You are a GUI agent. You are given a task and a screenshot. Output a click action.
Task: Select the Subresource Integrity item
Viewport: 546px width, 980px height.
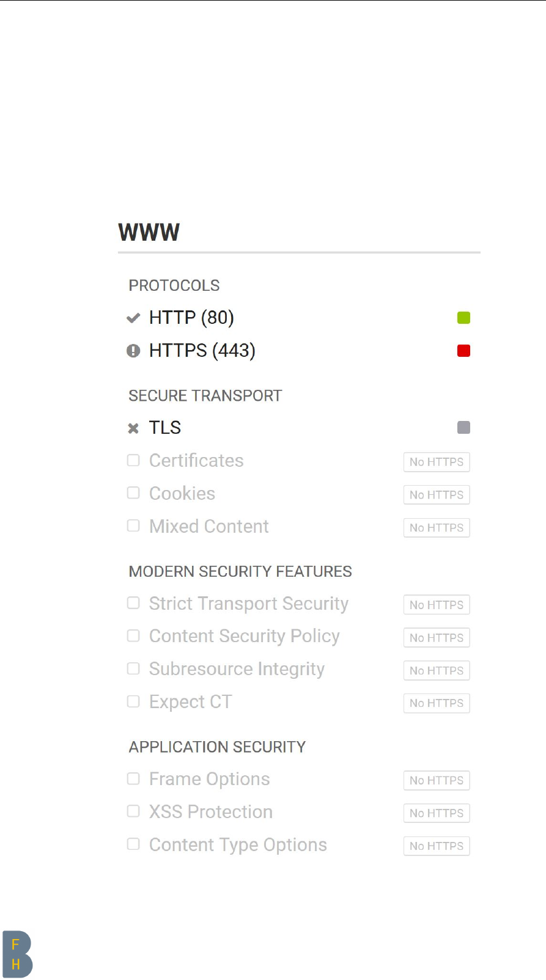coord(237,669)
